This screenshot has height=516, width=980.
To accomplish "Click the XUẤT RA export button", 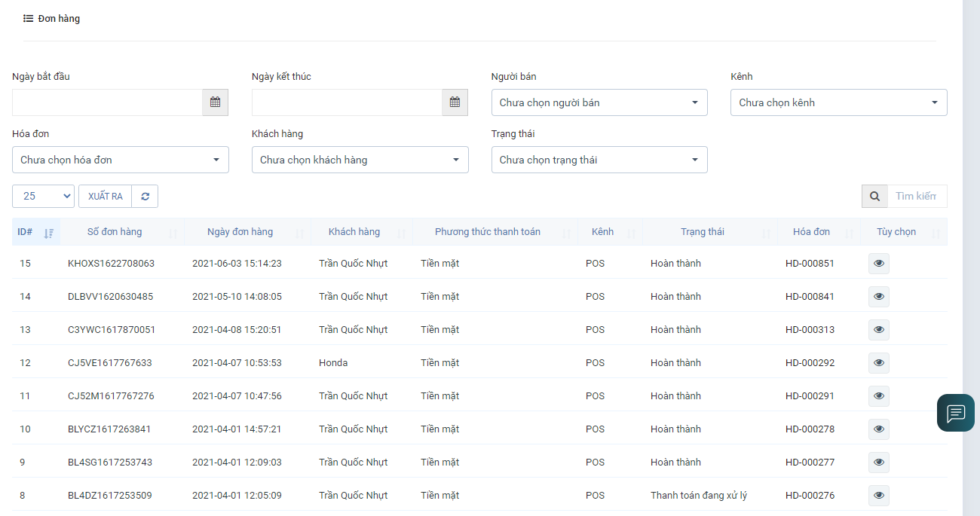I will click(105, 197).
